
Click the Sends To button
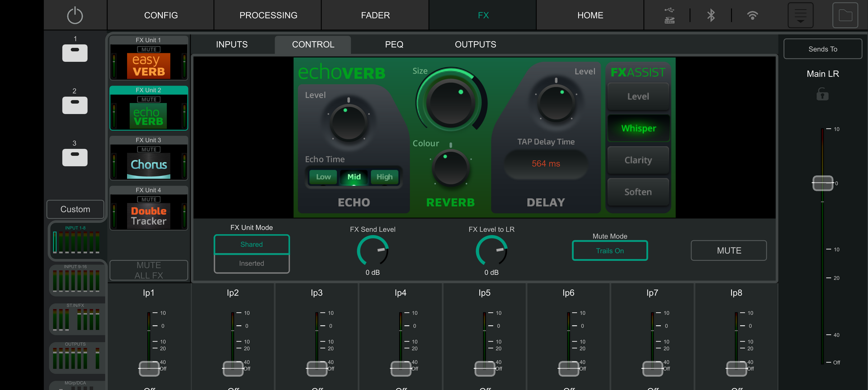tap(823, 49)
